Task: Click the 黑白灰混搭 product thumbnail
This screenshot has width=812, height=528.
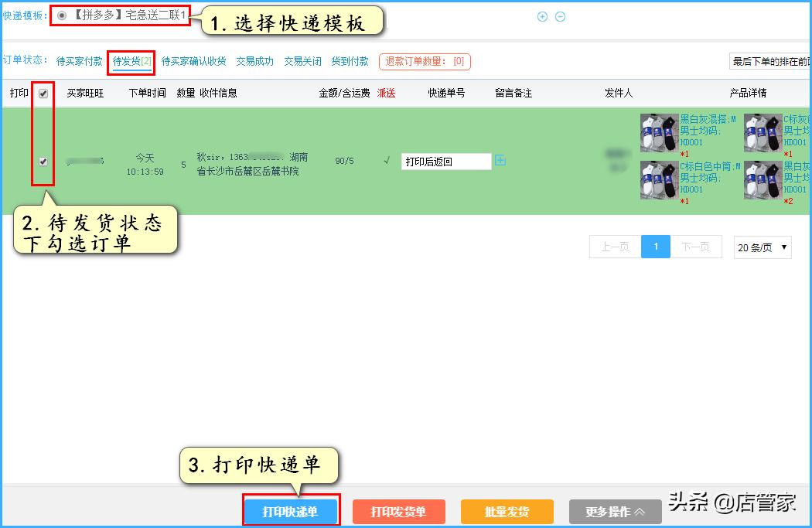Action: coord(658,131)
